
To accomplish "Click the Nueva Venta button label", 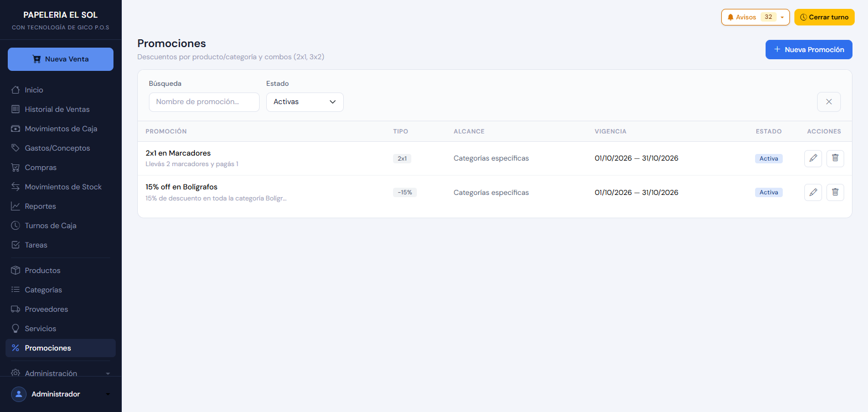I will [x=67, y=59].
